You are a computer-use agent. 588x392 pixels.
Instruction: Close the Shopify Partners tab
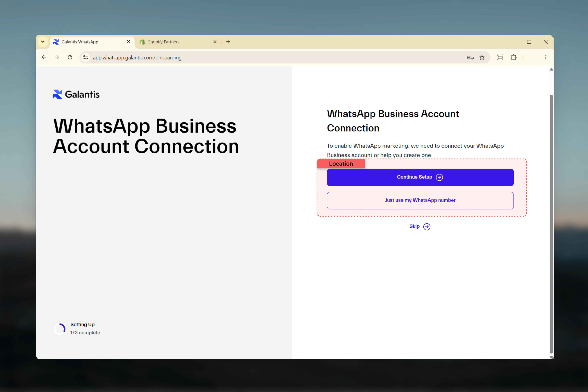(215, 42)
